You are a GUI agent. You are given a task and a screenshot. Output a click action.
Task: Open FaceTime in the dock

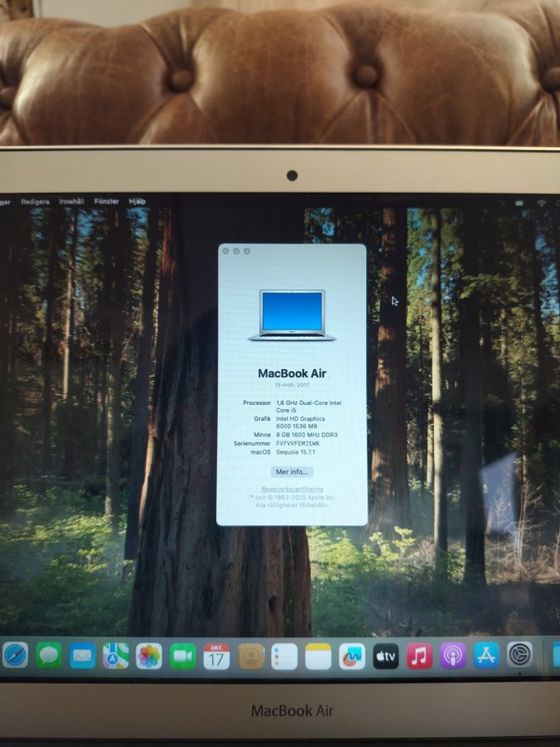pyautogui.click(x=183, y=656)
